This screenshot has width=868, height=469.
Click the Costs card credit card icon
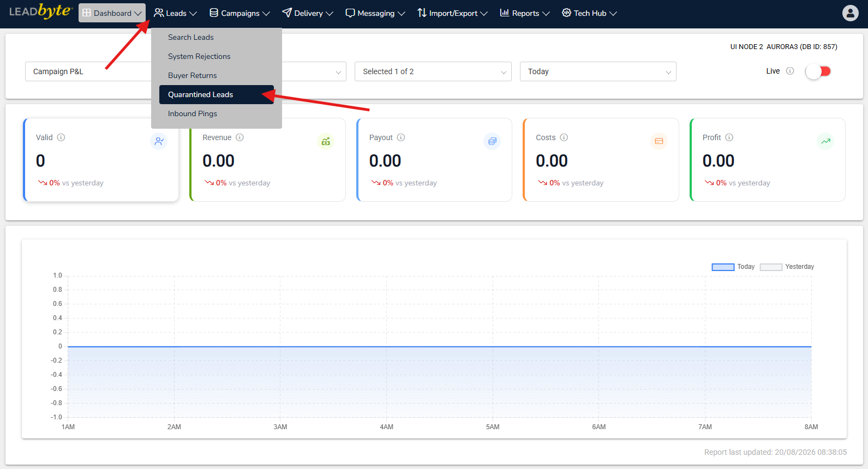pyautogui.click(x=659, y=141)
